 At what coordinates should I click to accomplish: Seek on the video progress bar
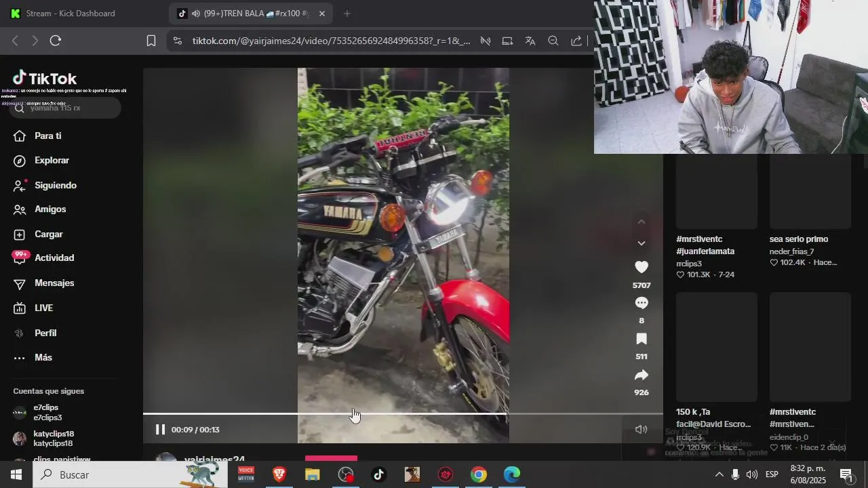pyautogui.click(x=403, y=413)
